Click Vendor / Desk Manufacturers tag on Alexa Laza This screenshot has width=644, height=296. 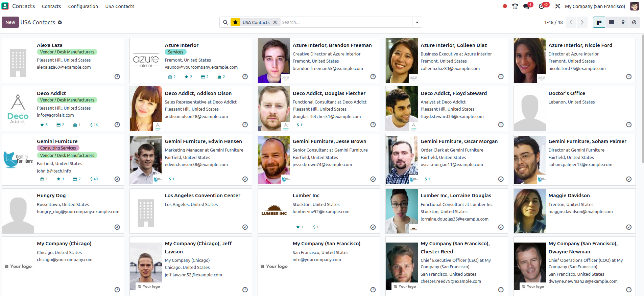(67, 52)
